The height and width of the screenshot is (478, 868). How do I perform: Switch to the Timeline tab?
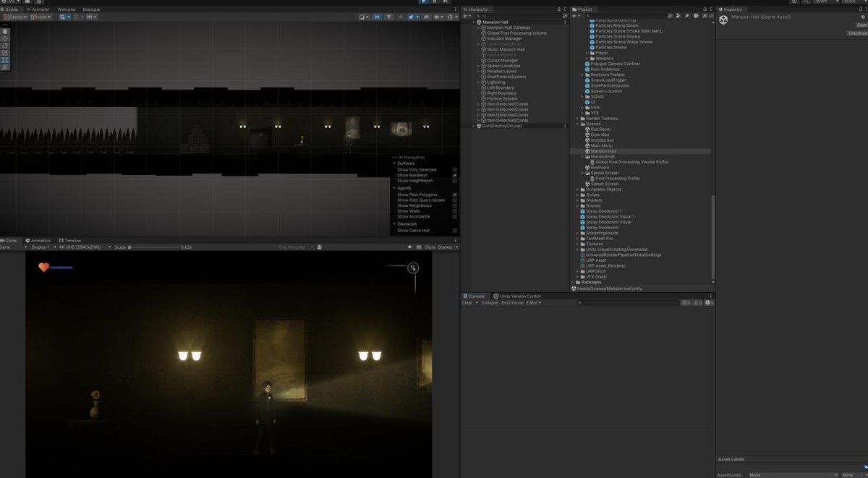71,240
